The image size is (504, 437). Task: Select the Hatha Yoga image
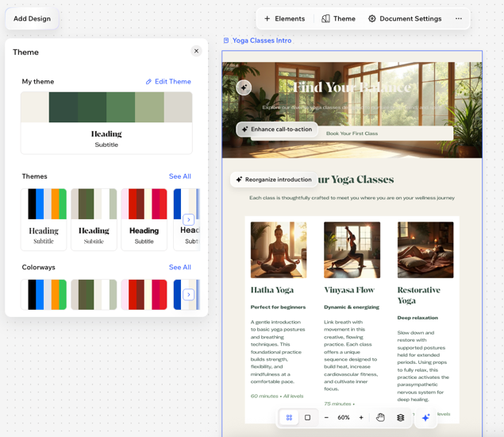pos(279,249)
